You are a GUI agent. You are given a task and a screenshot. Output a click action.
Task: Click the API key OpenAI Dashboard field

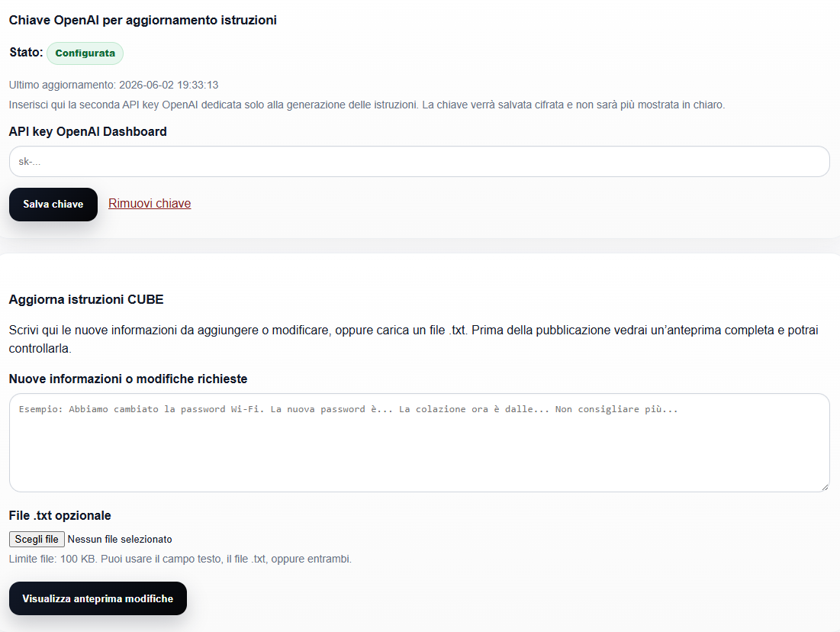420,161
